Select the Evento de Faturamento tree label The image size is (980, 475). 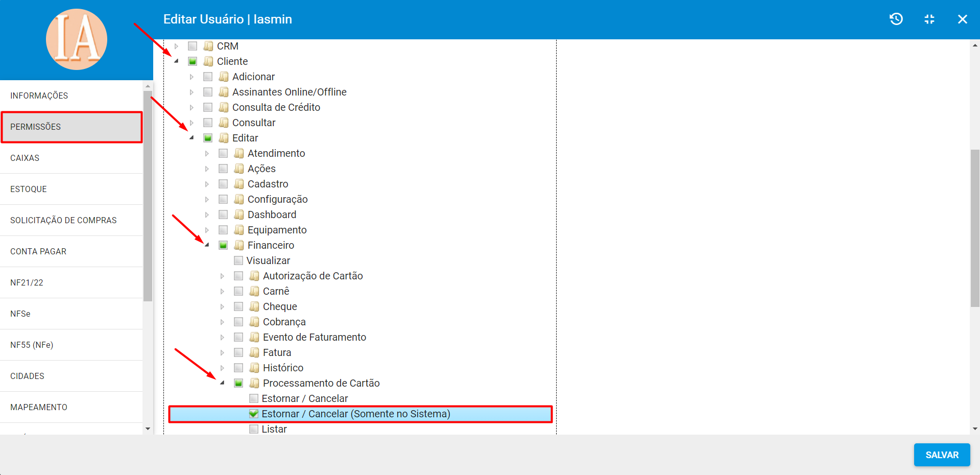pos(314,337)
